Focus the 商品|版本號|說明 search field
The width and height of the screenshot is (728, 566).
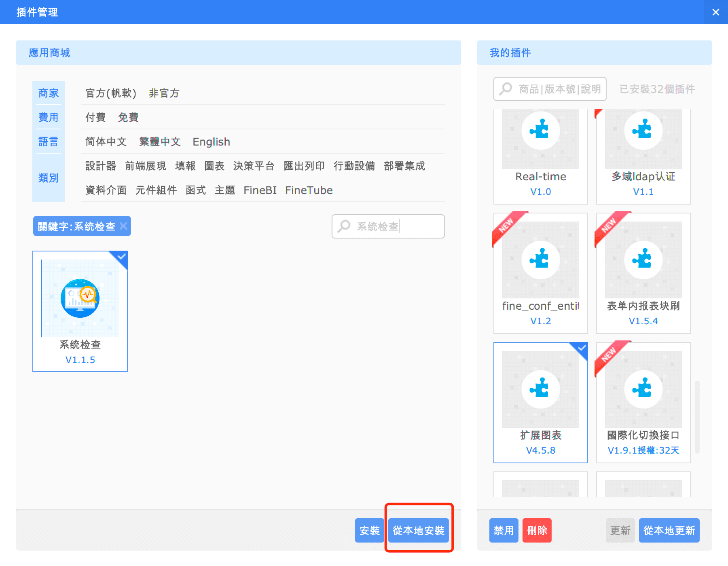(x=550, y=89)
